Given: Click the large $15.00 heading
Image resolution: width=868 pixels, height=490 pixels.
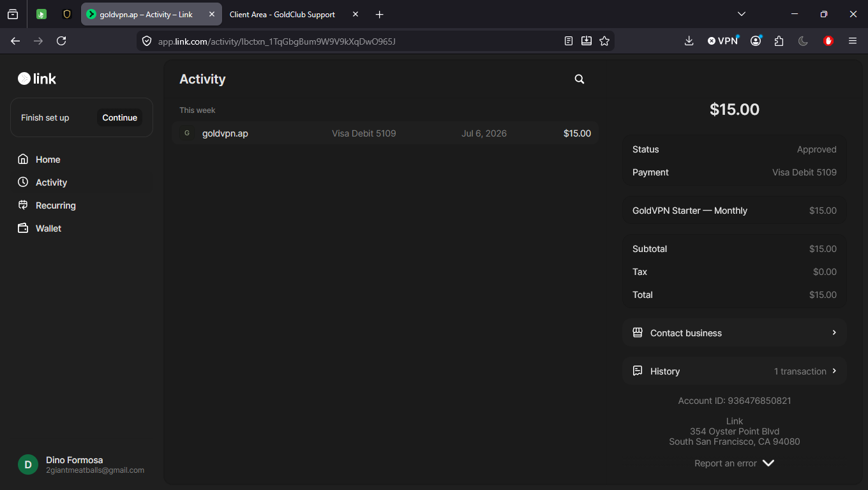Looking at the screenshot, I should click(735, 110).
